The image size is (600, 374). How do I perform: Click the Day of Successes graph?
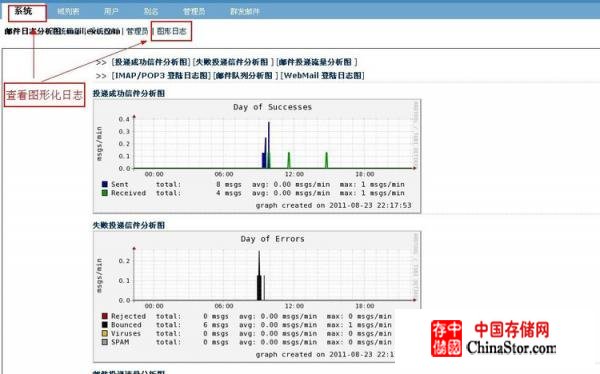coord(257,156)
